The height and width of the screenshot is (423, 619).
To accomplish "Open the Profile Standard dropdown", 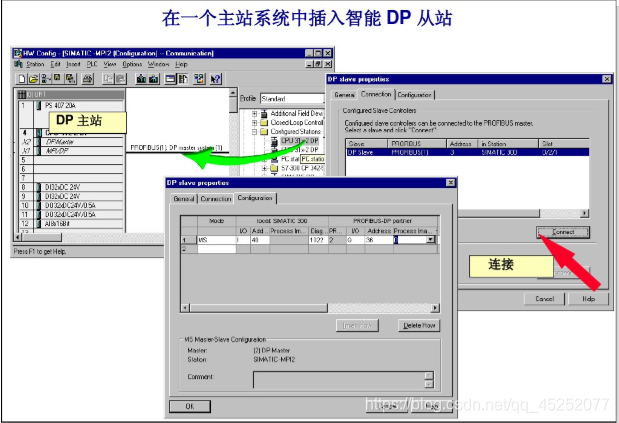I will pos(292,99).
